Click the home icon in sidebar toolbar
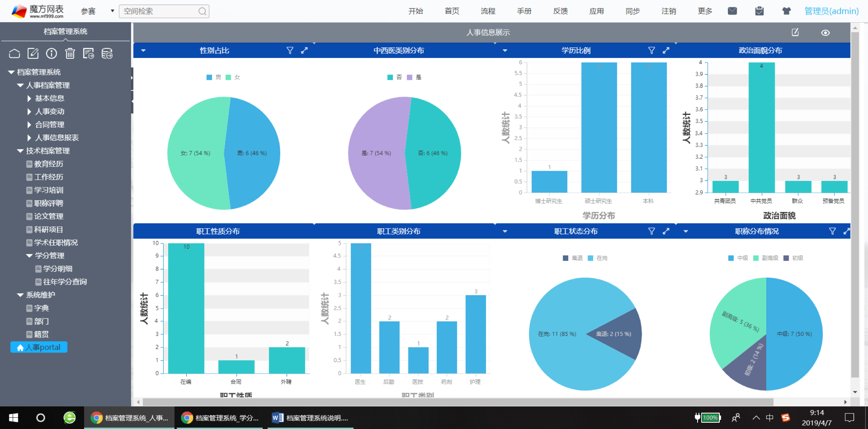Screen dimensions: 868x429 [x=14, y=54]
